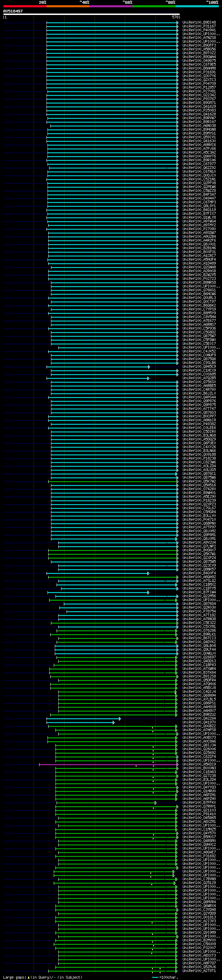Click the UniRef100_A7Q2B5 hit label
This screenshot has width=222, height=980.
click(199, 378)
